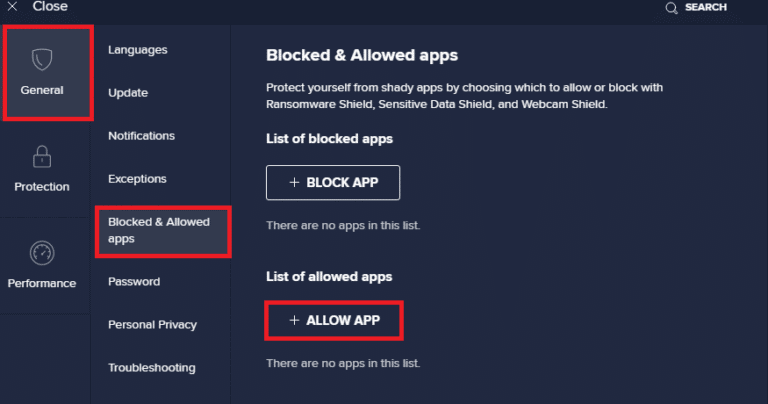Click the SEARCH label text
768x404 pixels.
coord(706,8)
